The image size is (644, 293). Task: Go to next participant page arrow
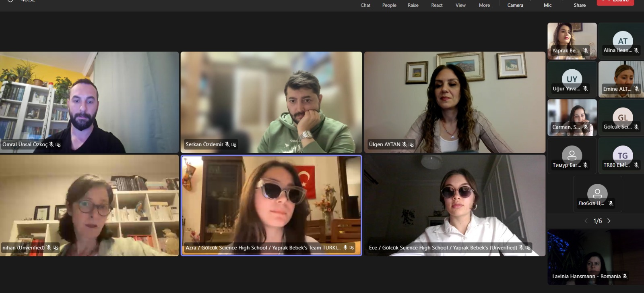click(x=609, y=221)
